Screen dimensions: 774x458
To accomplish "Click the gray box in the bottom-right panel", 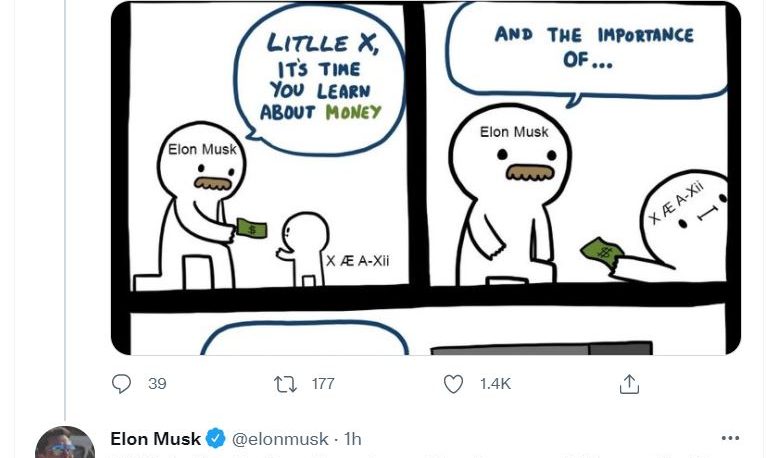I will tap(542, 348).
